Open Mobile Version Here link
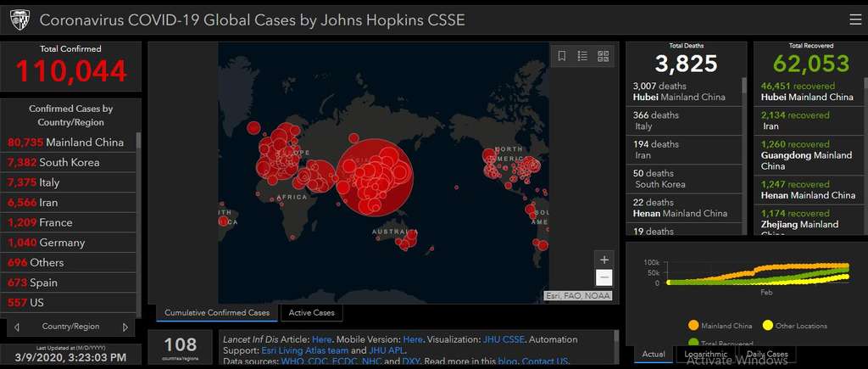 (x=413, y=339)
